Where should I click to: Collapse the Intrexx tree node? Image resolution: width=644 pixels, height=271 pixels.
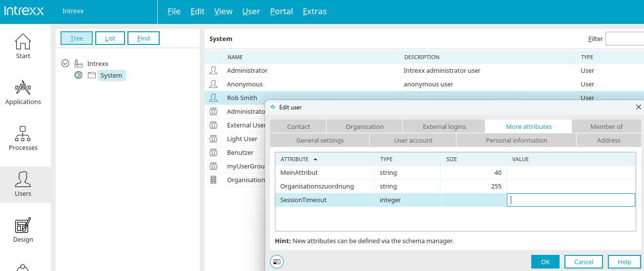[65, 63]
